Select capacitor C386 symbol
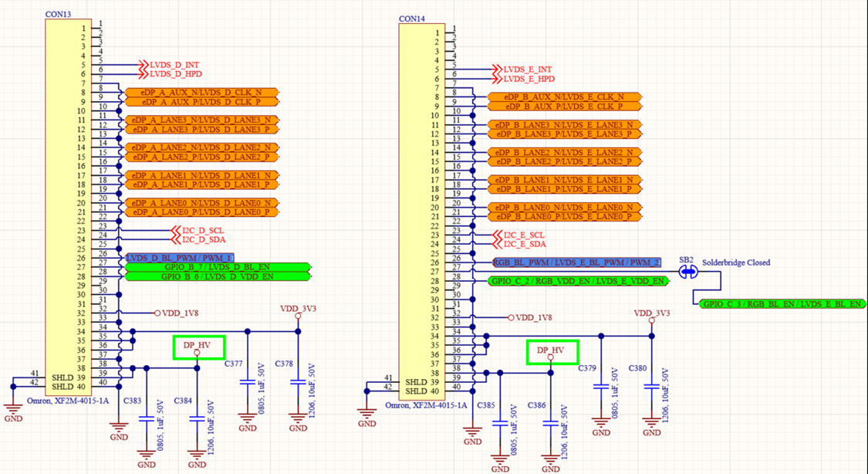Screen dimensions: 868x474 coord(550,424)
